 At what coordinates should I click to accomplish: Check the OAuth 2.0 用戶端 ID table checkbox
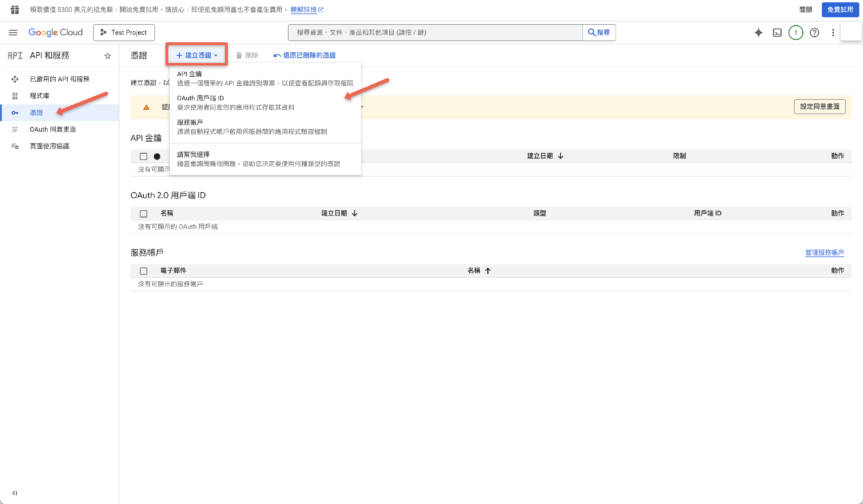(x=144, y=214)
